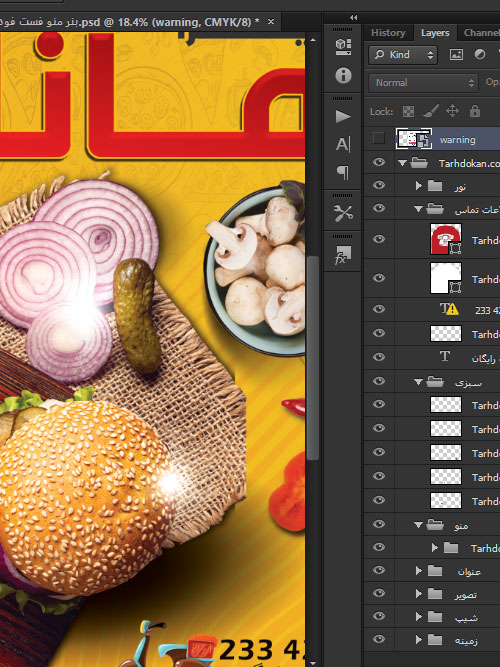The height and width of the screenshot is (667, 500).
Task: Click the adjustment layer filter icon
Action: click(x=480, y=54)
